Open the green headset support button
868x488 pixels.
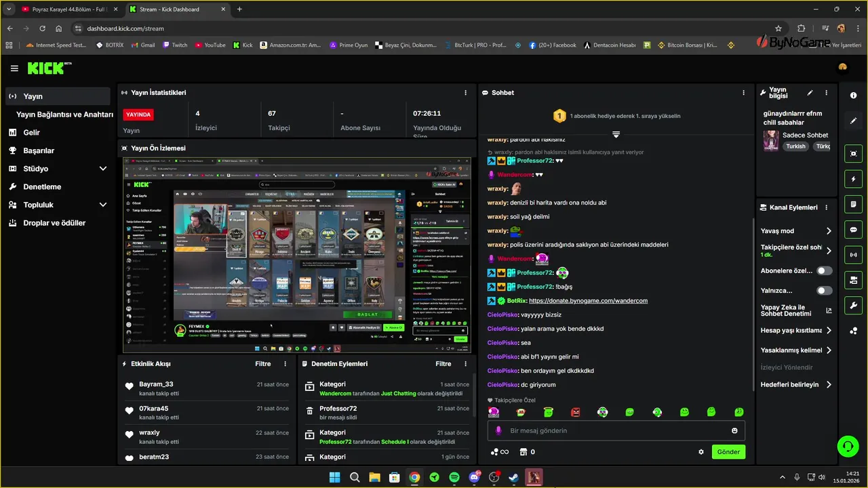848,446
